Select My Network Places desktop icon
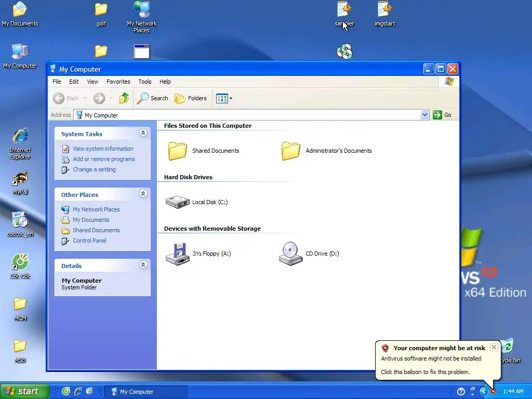The width and height of the screenshot is (532, 399). pos(142,17)
